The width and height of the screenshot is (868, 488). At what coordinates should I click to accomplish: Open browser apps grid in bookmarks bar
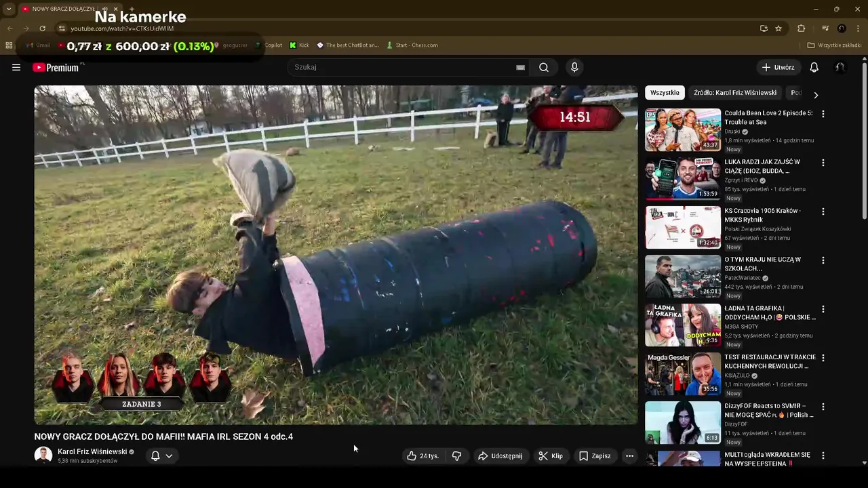coord(9,45)
